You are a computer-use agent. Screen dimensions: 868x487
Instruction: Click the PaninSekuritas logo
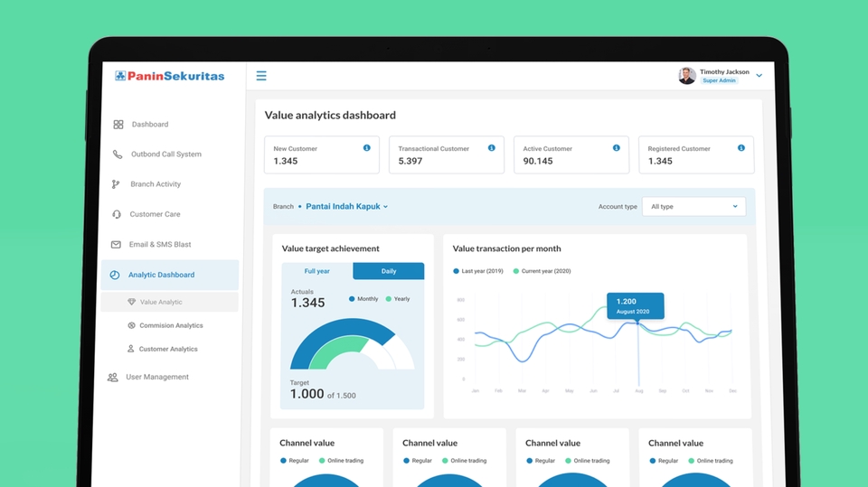coord(170,76)
